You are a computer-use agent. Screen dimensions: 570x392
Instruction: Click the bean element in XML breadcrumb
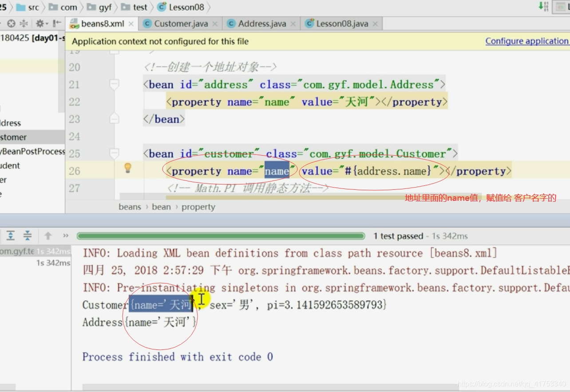[x=161, y=207]
